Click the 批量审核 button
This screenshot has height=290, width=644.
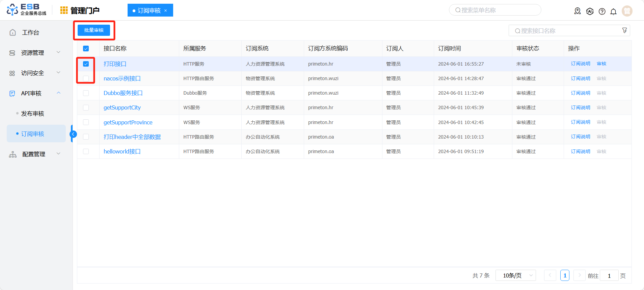click(x=94, y=30)
